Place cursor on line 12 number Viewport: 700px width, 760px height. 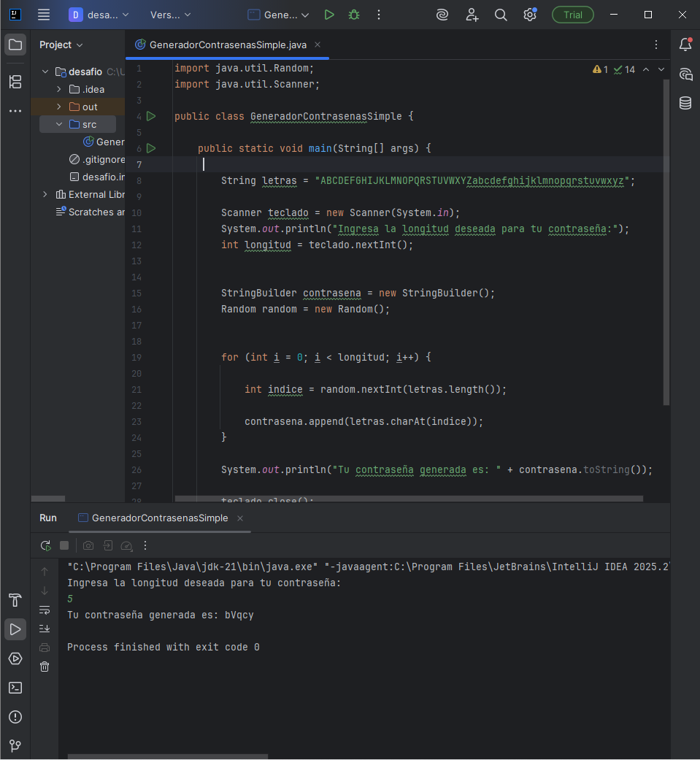point(136,245)
